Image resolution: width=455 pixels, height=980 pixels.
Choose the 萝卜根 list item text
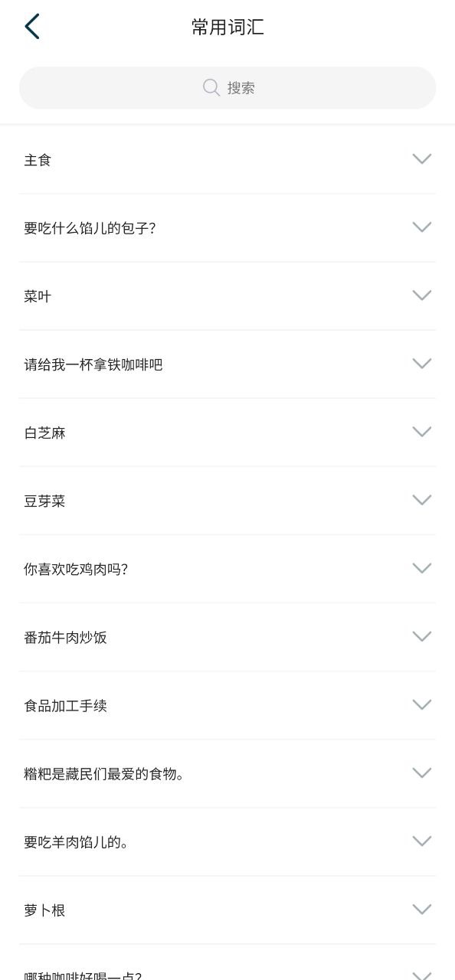pos(44,910)
